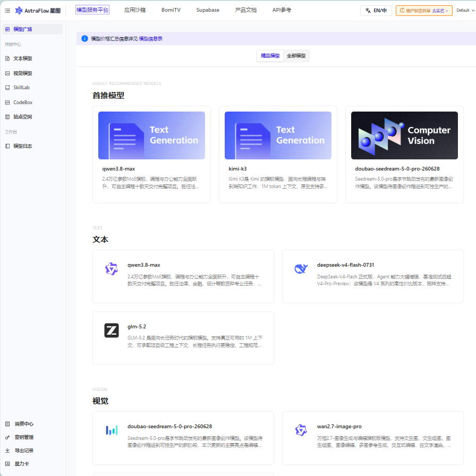476x476 pixels.
Task: Click the qwen3.8-max title in 文本 section
Action: coord(143,265)
